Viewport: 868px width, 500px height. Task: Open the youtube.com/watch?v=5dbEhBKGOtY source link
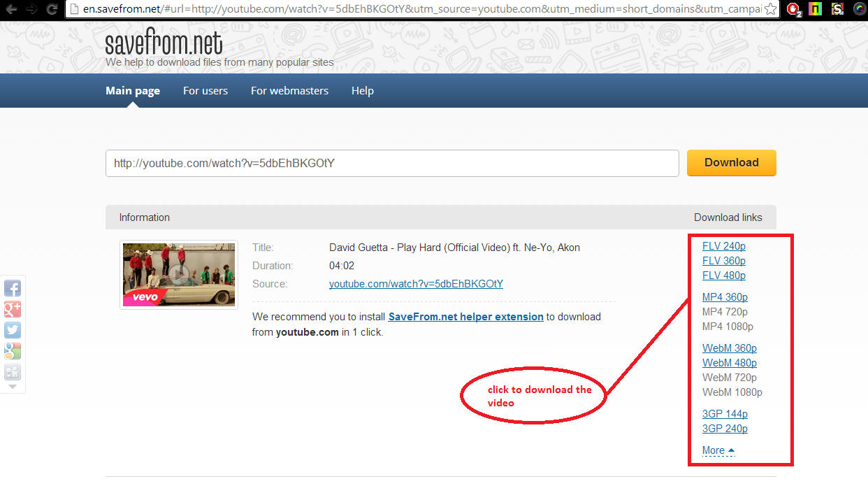click(416, 284)
